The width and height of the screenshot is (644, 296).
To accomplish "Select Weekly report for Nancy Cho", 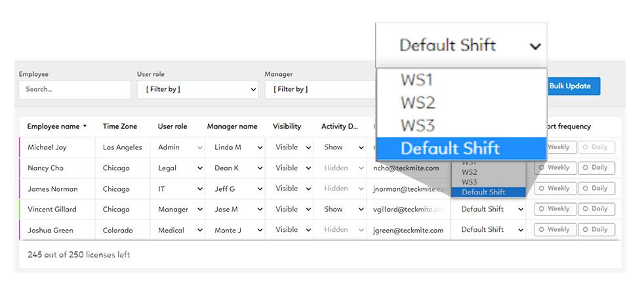I will click(x=555, y=168).
